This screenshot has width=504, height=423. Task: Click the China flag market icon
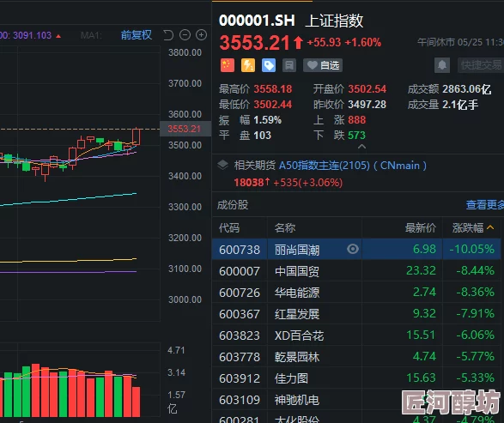(x=228, y=65)
